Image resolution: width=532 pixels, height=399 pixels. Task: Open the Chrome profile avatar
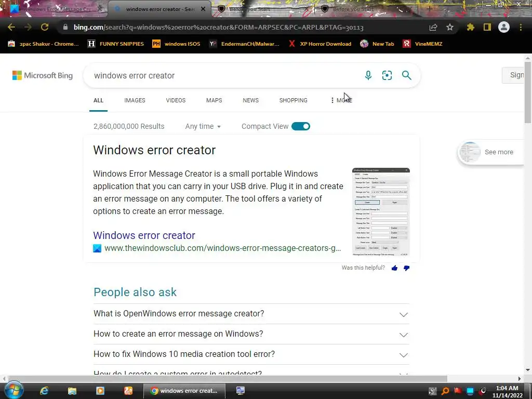pos(504,27)
